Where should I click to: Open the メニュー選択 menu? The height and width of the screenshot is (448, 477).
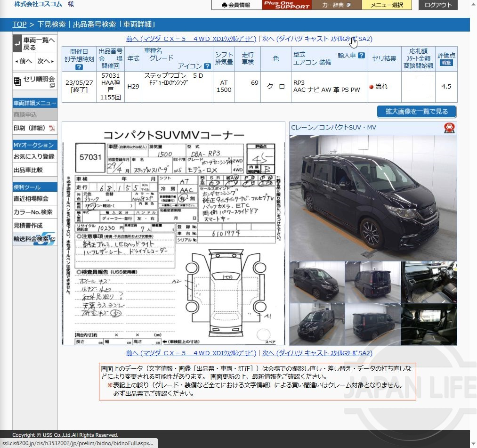click(387, 5)
